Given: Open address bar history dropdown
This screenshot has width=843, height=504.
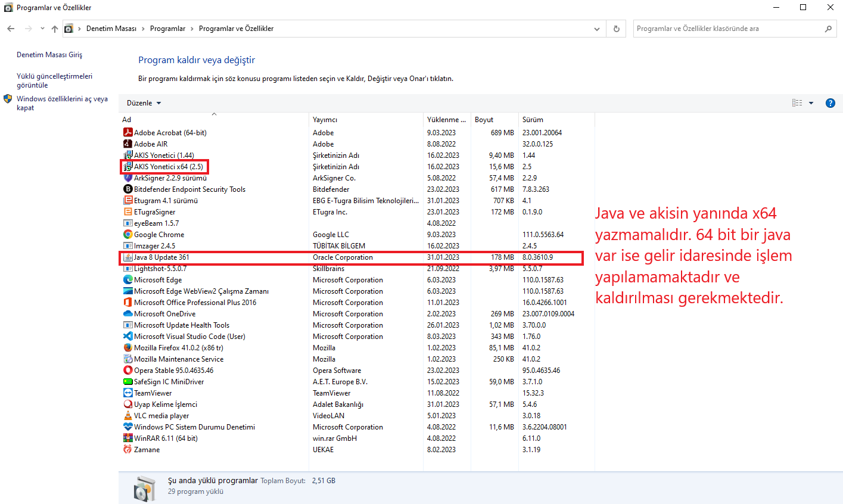Looking at the screenshot, I should pyautogui.click(x=597, y=29).
